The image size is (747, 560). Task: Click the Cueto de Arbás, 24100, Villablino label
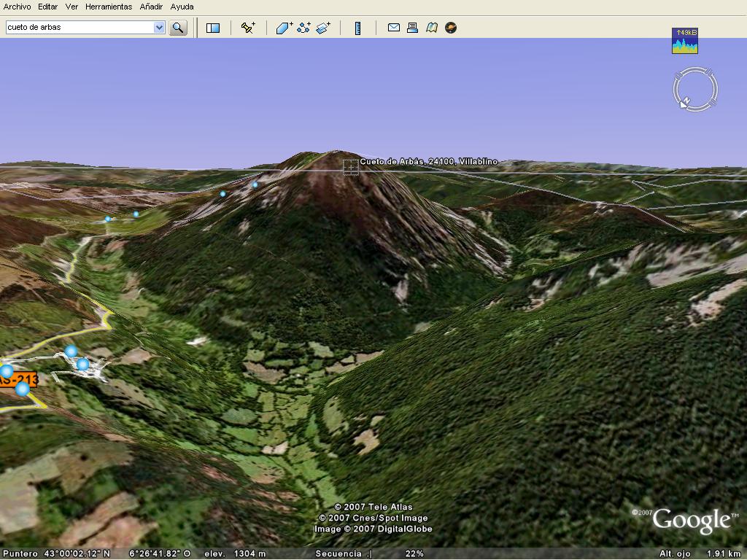[429, 161]
